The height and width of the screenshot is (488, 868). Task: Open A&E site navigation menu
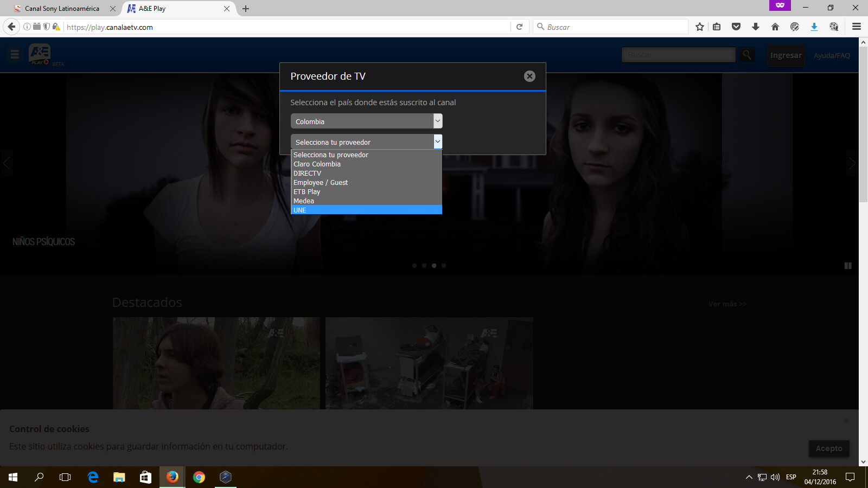point(15,54)
